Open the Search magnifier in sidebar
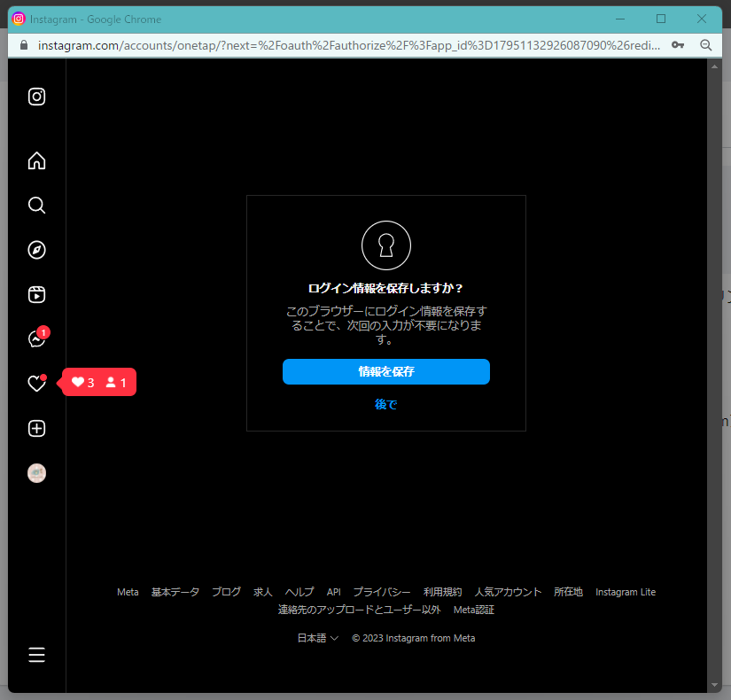 pyautogui.click(x=36, y=206)
